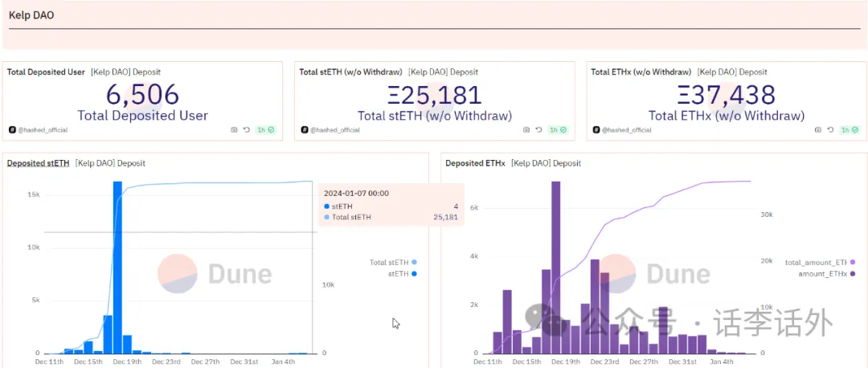Click Dec 23rd label on ETHx chart axis

(x=604, y=362)
